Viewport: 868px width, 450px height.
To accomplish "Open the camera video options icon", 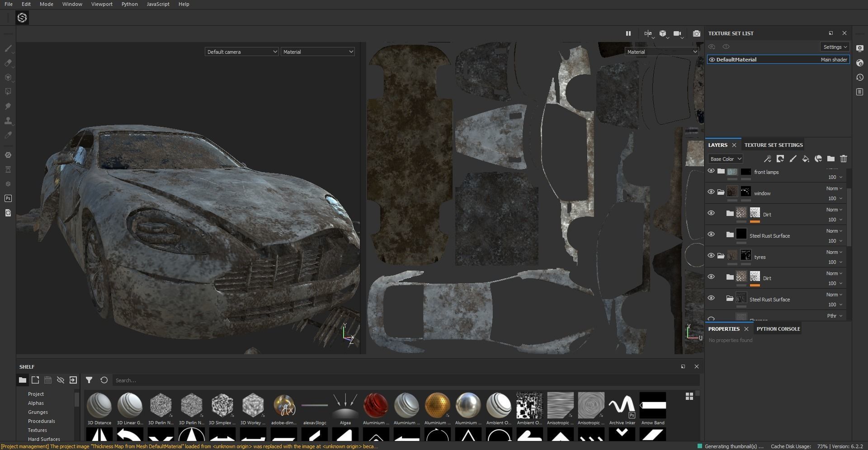I will coord(677,33).
